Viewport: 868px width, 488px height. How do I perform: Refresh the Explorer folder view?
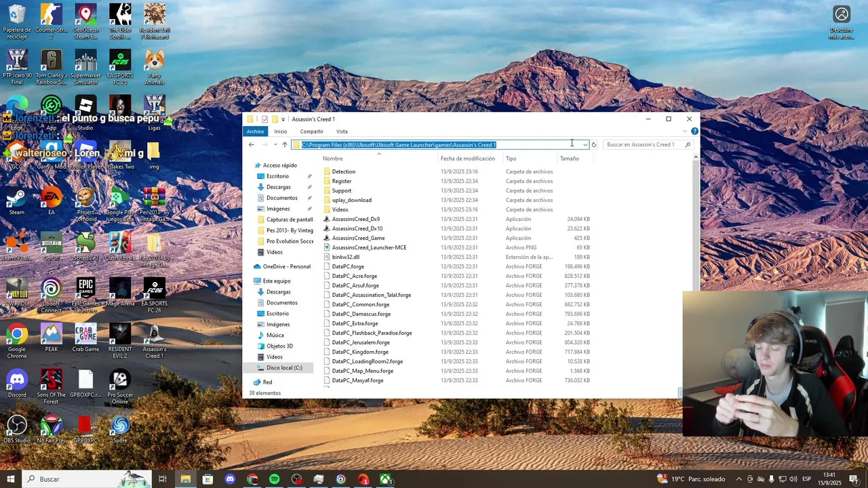593,144
